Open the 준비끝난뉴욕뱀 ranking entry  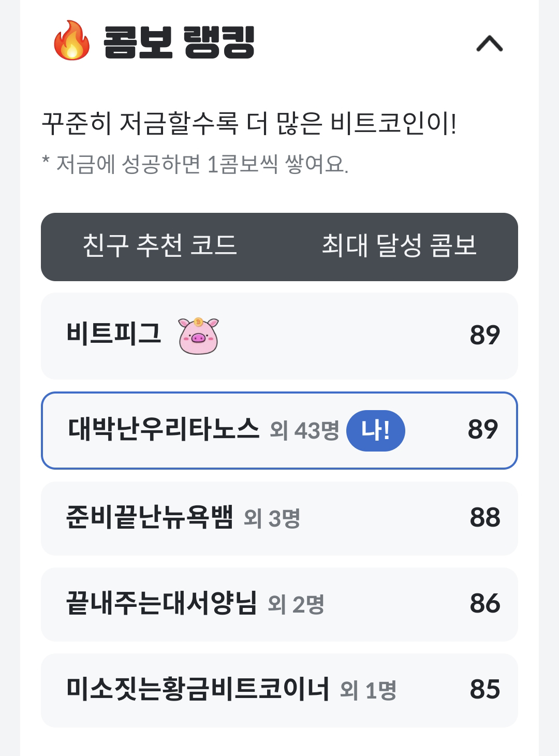tap(279, 518)
